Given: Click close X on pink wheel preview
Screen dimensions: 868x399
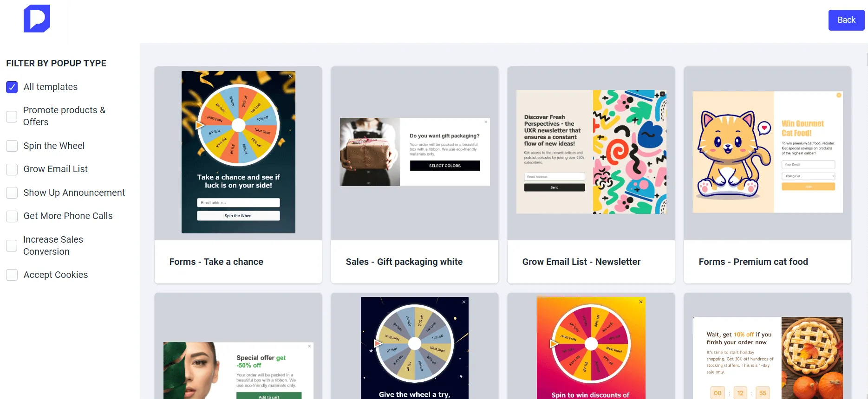Looking at the screenshot, I should click(x=641, y=302).
